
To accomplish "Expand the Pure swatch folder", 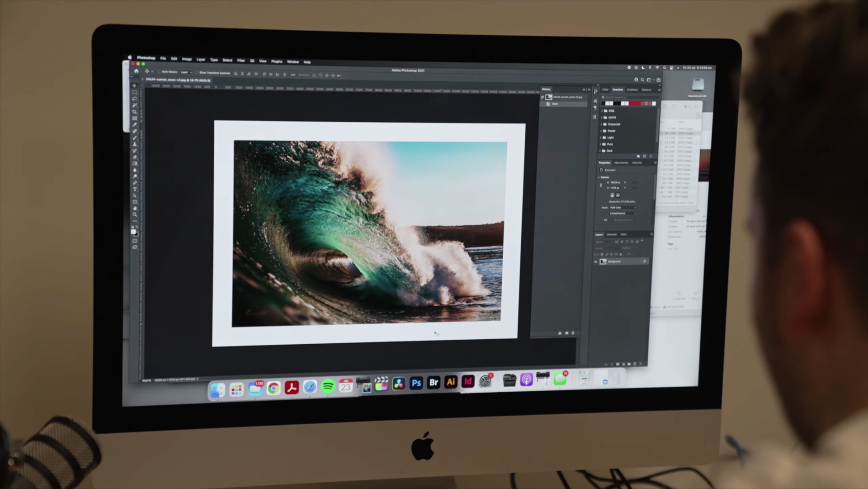I will tap(601, 144).
